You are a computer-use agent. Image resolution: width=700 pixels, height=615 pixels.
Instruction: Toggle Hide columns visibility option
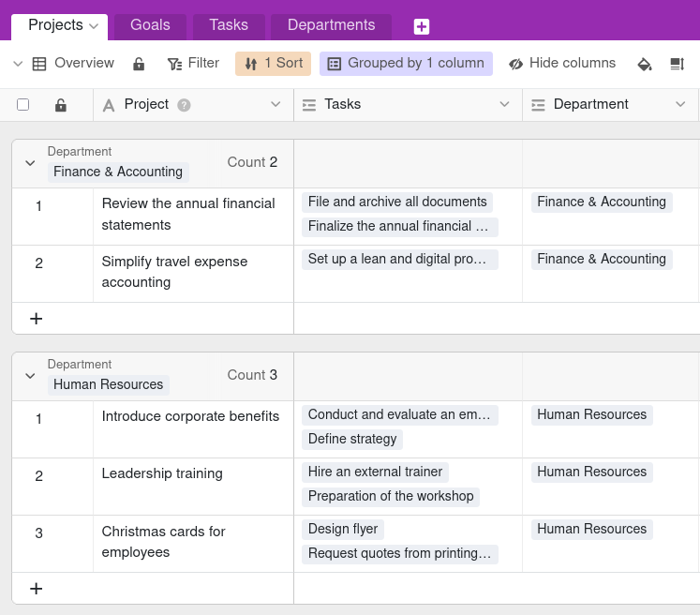point(562,64)
